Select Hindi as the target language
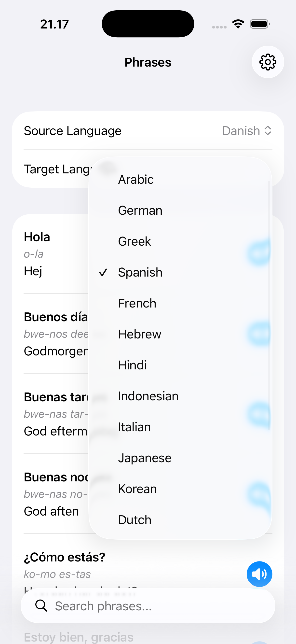Screen dimensions: 296x644 132,365
